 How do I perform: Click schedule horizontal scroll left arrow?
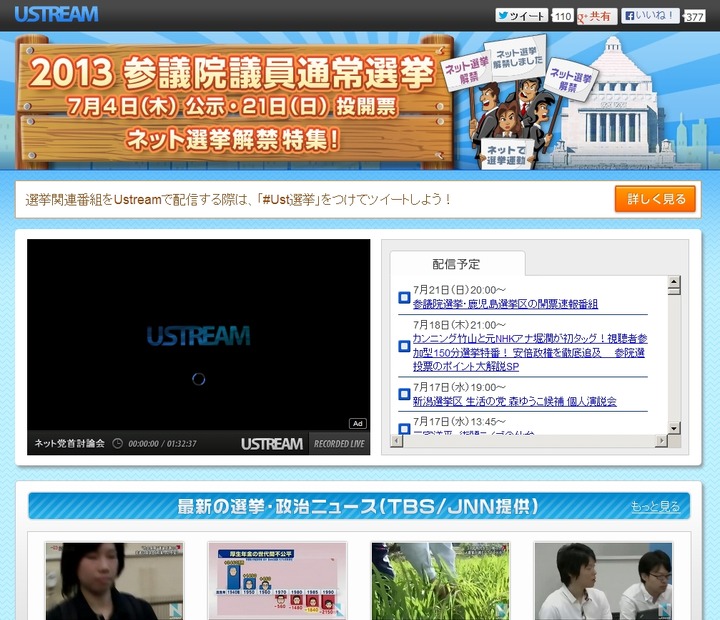pos(397,440)
